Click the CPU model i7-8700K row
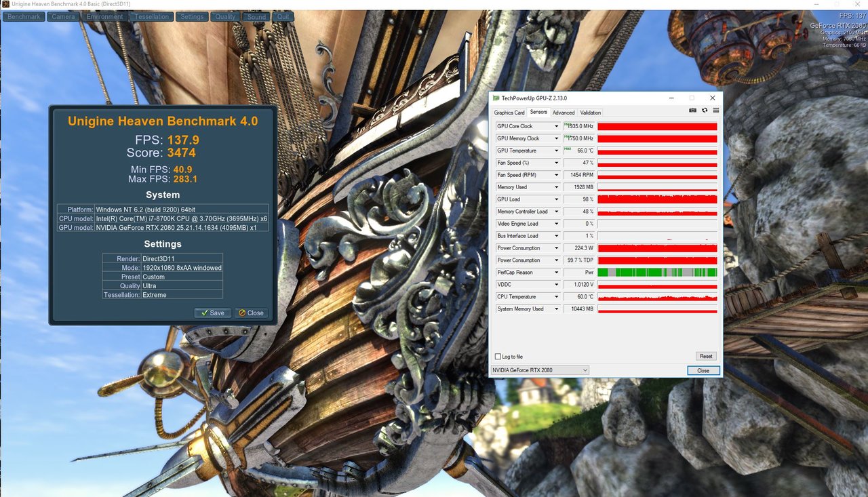The image size is (868, 497). tap(163, 218)
